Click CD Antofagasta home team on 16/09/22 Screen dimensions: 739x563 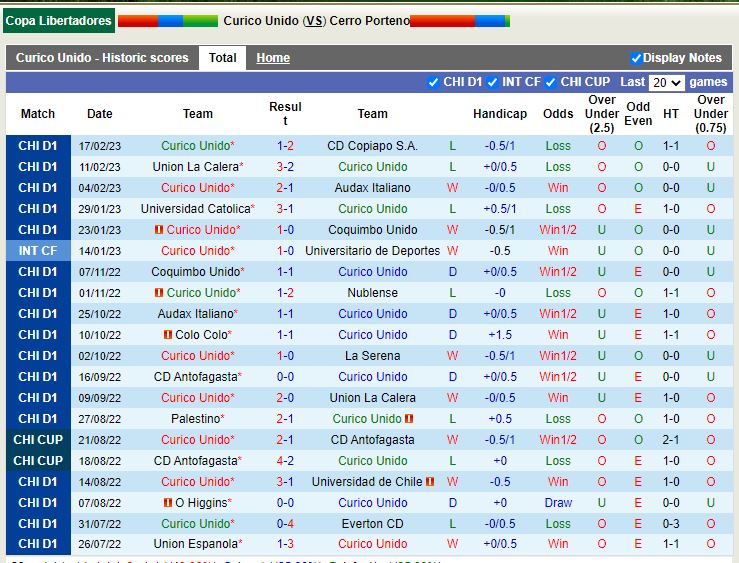(197, 376)
